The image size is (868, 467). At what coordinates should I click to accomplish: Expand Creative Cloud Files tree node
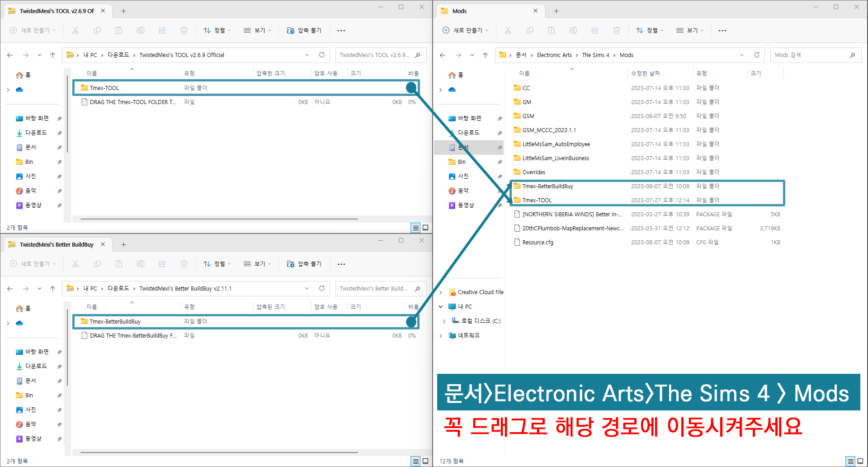(x=441, y=292)
